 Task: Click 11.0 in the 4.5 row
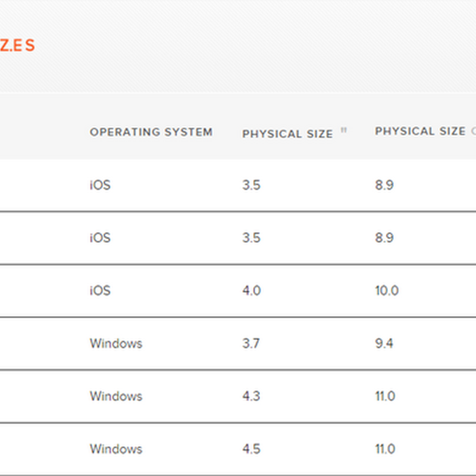(x=385, y=449)
